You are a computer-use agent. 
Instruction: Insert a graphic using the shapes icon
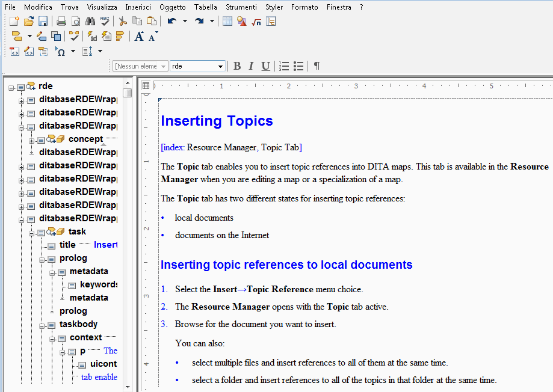(x=242, y=22)
